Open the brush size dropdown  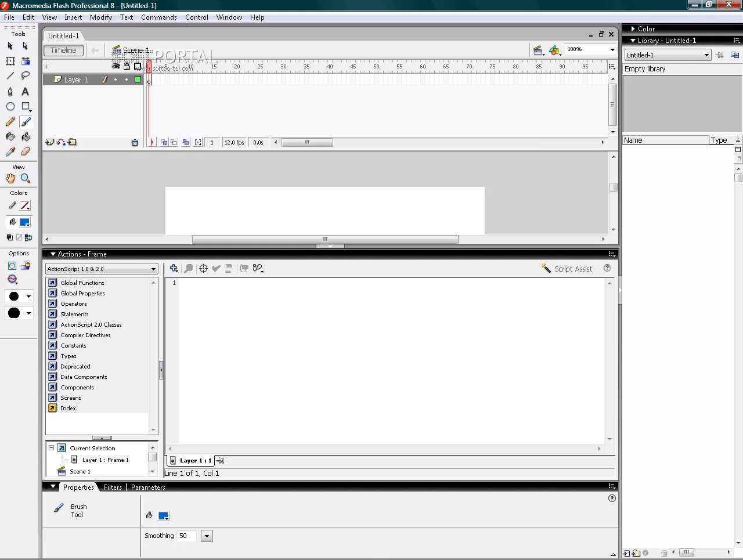(19, 296)
